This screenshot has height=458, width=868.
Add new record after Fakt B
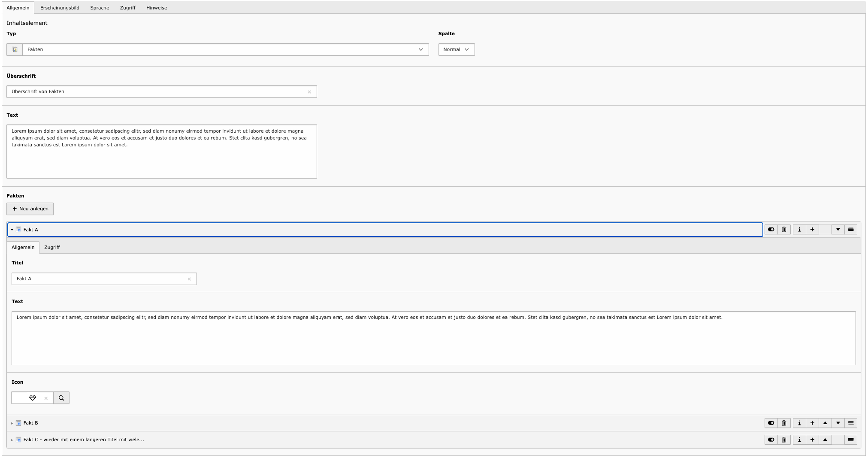tap(812, 423)
